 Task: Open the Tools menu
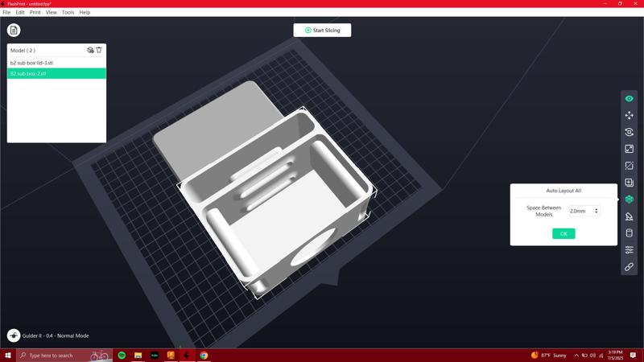click(x=68, y=12)
